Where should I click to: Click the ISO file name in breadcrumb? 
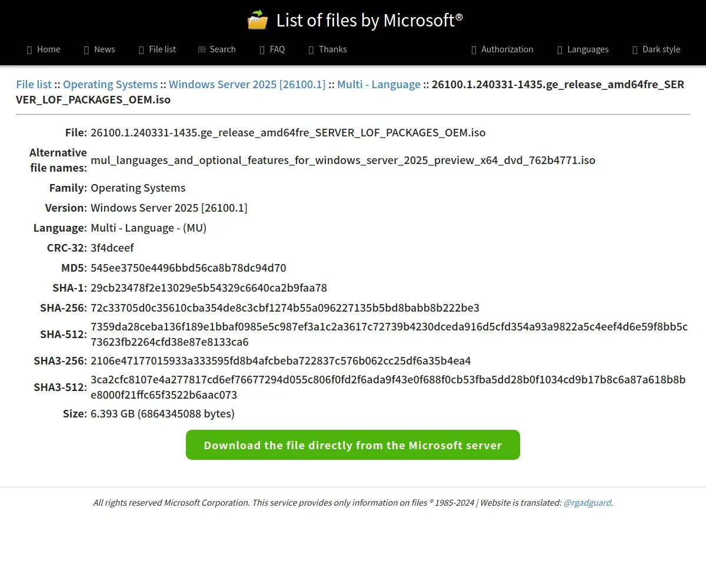tap(350, 92)
